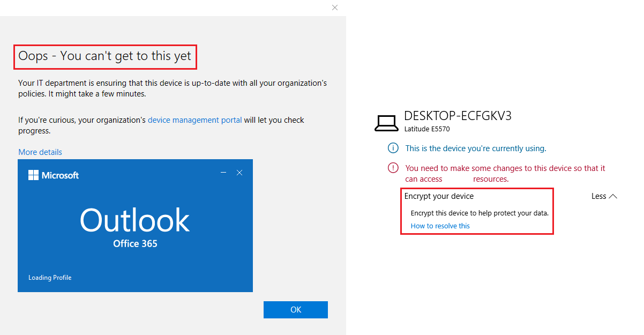
Task: Click the large Outlook title text
Action: coord(135,220)
